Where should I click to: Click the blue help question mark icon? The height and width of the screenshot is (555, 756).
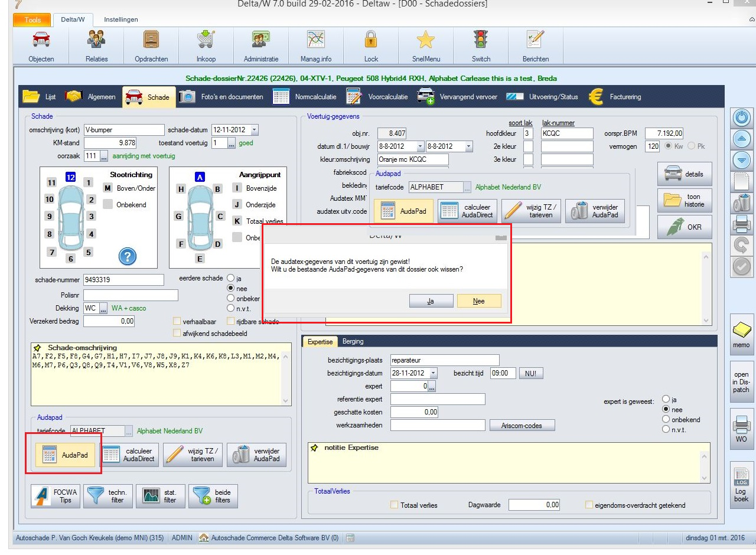click(128, 256)
